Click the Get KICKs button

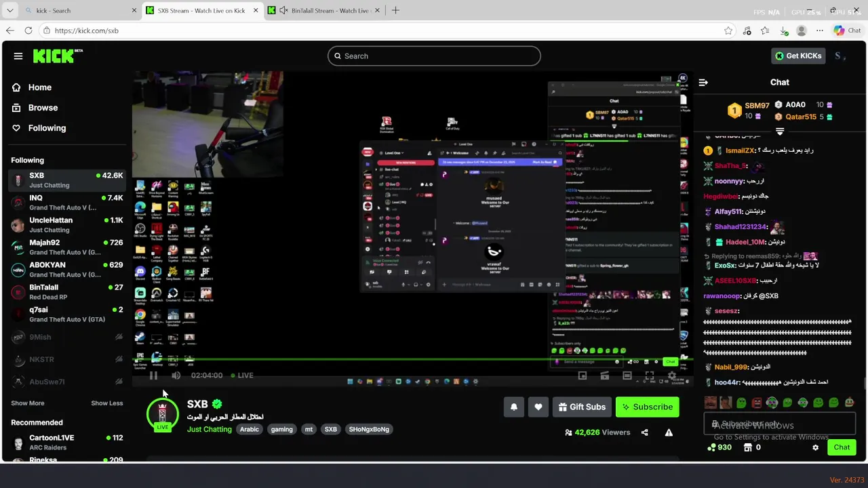[x=799, y=56]
